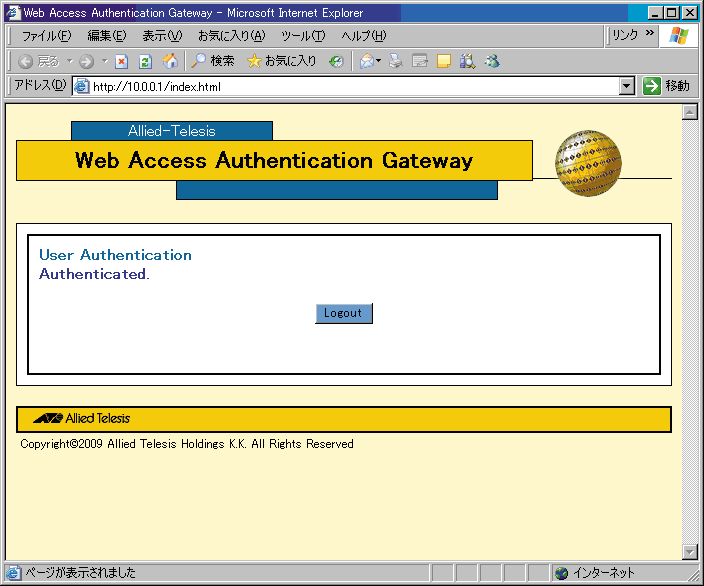Expand the links (リンク) toolbar chevron

tap(649, 34)
